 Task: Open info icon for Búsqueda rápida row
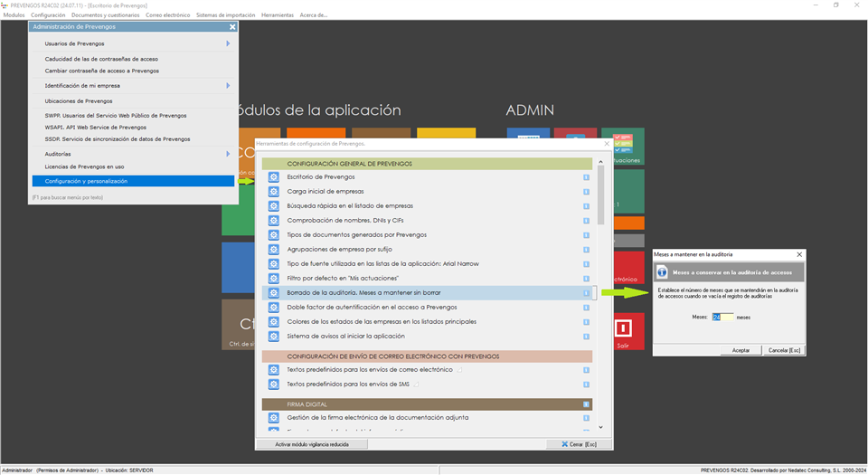(587, 206)
